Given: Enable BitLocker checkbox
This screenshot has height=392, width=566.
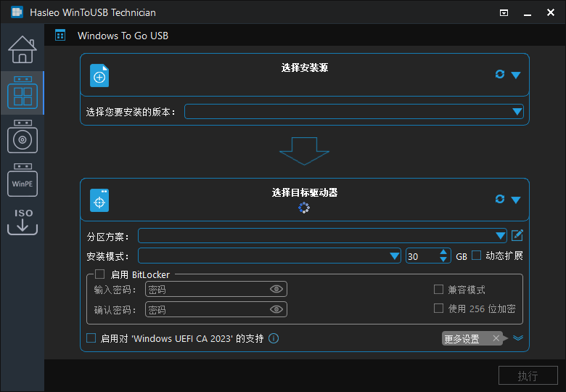Looking at the screenshot, I should pos(100,274).
